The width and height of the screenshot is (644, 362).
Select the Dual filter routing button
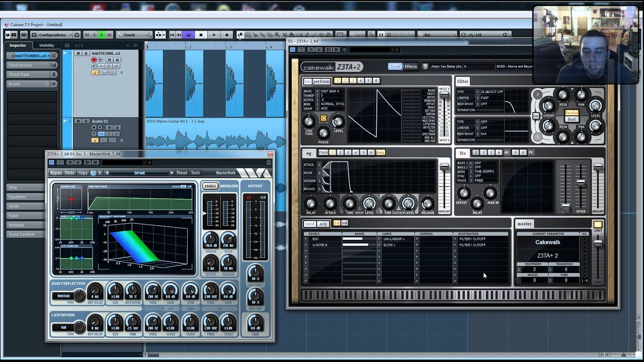click(x=572, y=119)
